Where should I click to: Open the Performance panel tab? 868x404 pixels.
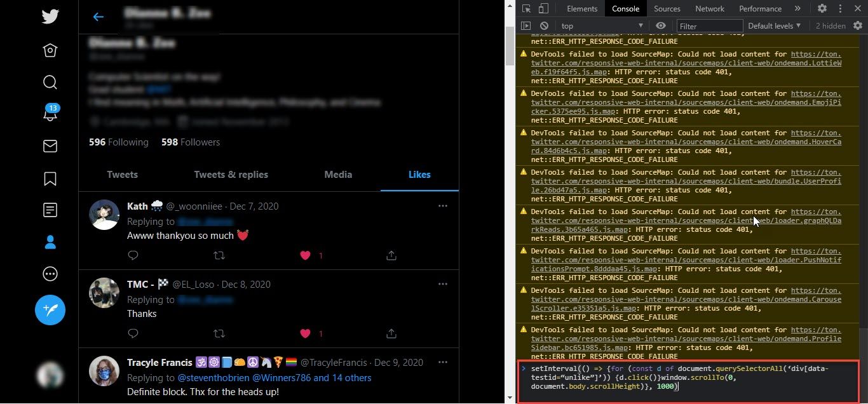point(760,9)
